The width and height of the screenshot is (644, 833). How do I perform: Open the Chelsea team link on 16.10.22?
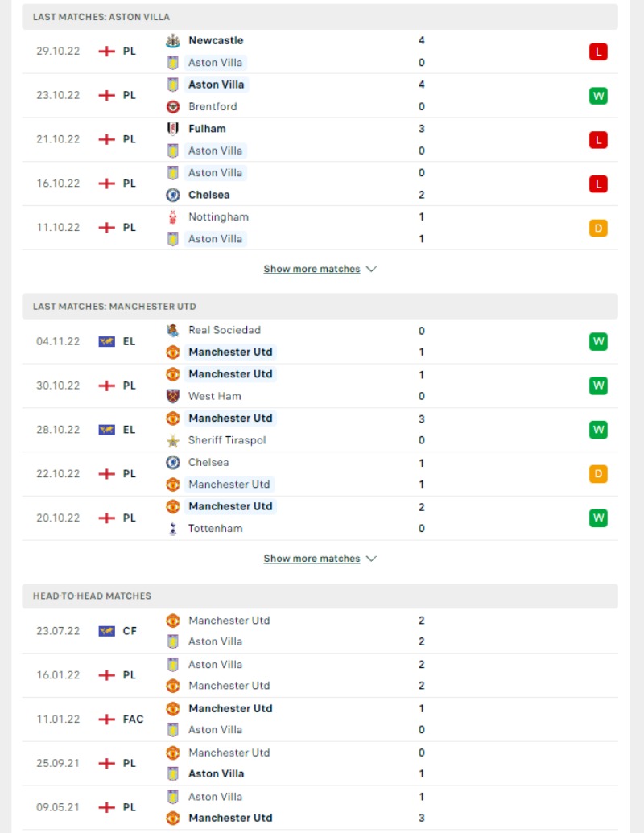point(208,195)
